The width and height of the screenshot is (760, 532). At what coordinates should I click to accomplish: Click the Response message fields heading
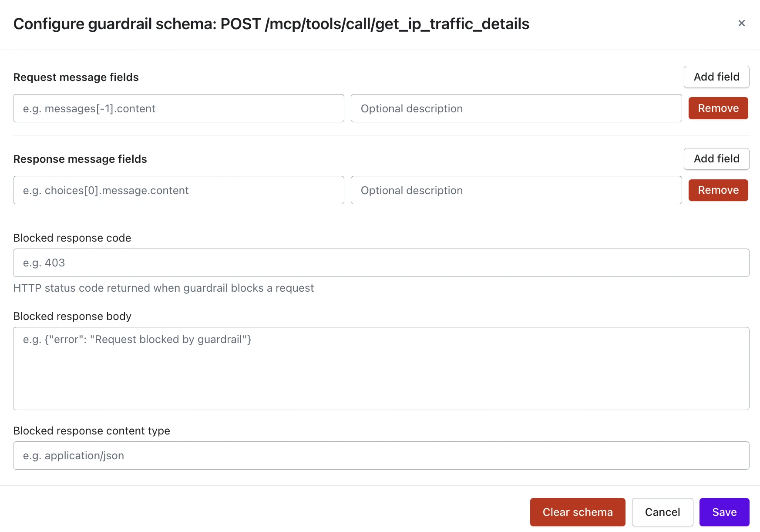(80, 159)
